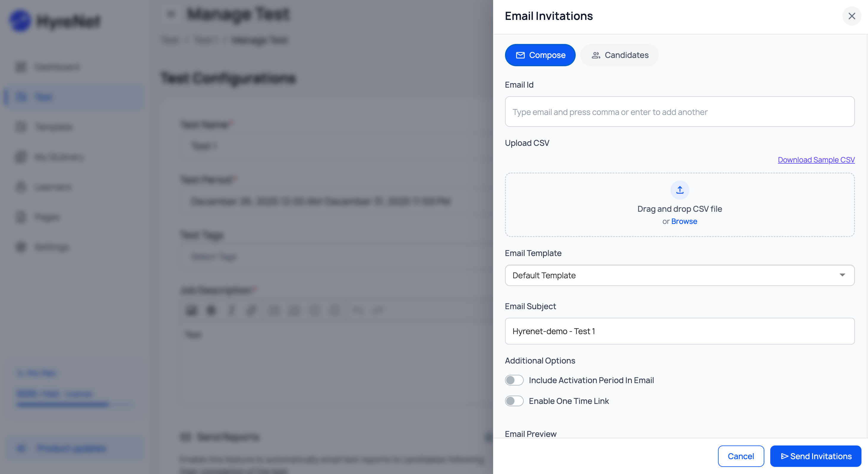
Task: Click Browse to pick a CSV file
Action: (684, 221)
